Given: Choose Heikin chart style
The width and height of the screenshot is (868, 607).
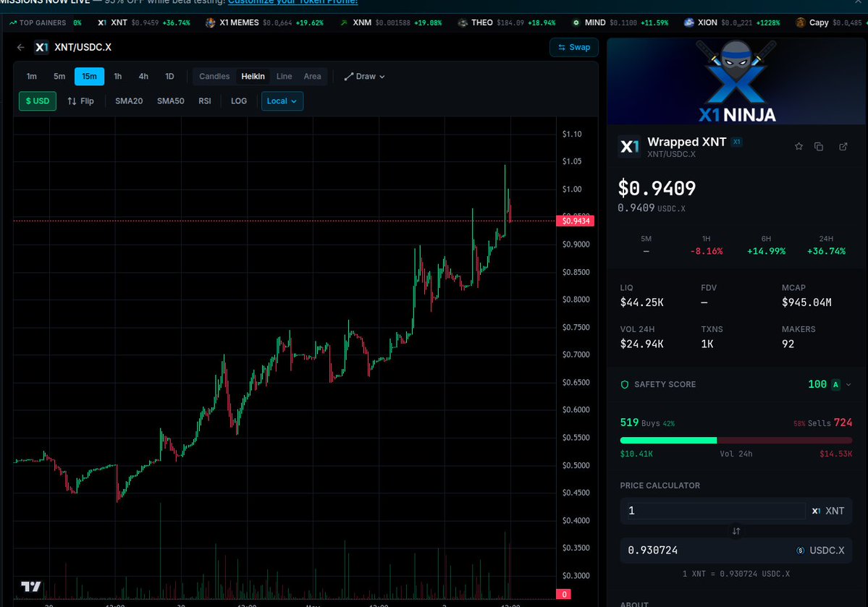Looking at the screenshot, I should point(253,77).
